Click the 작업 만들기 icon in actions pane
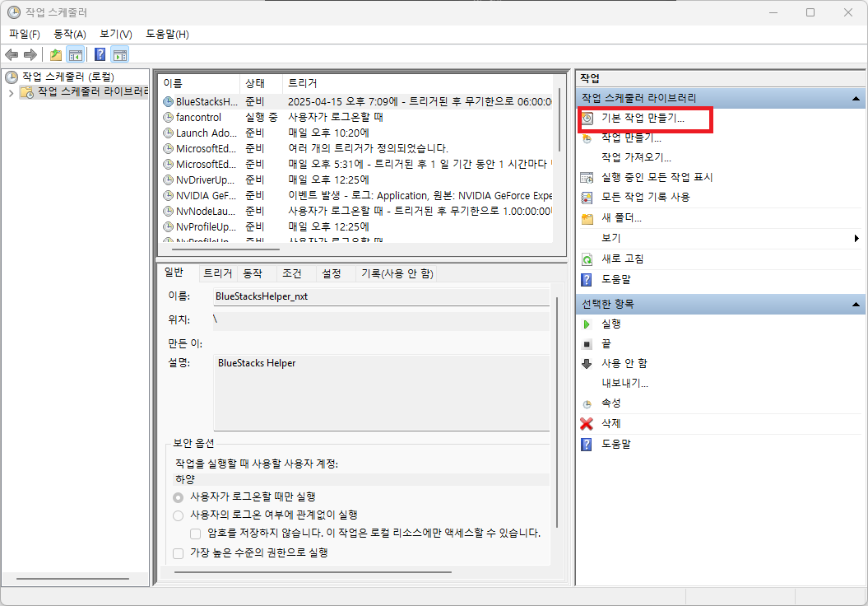The width and height of the screenshot is (868, 606). pyautogui.click(x=587, y=138)
